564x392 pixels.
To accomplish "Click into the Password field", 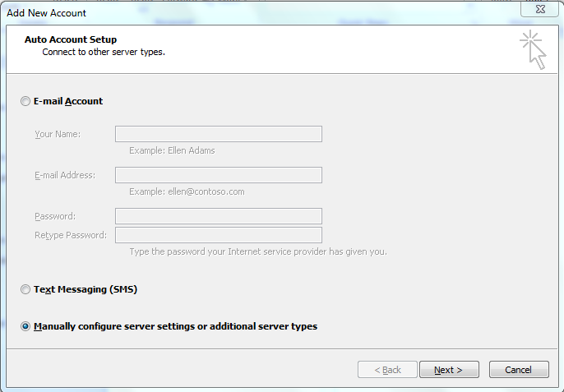I will click(219, 216).
